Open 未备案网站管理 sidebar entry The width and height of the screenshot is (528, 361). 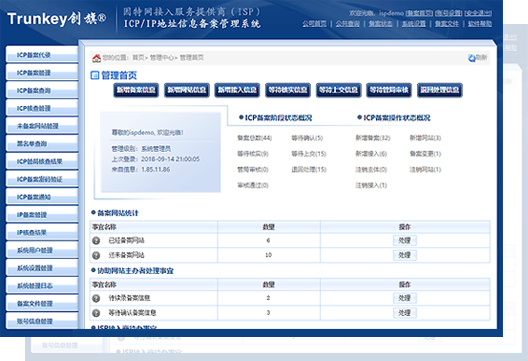pyautogui.click(x=42, y=126)
